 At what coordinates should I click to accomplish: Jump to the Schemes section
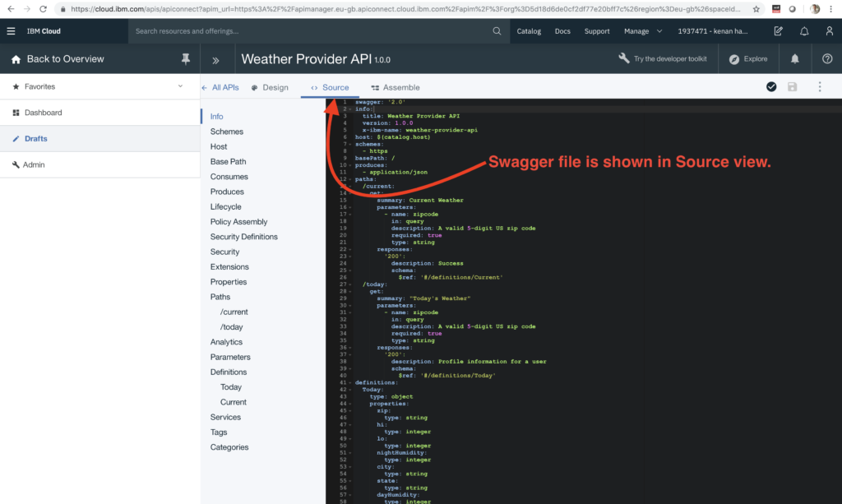coord(227,132)
